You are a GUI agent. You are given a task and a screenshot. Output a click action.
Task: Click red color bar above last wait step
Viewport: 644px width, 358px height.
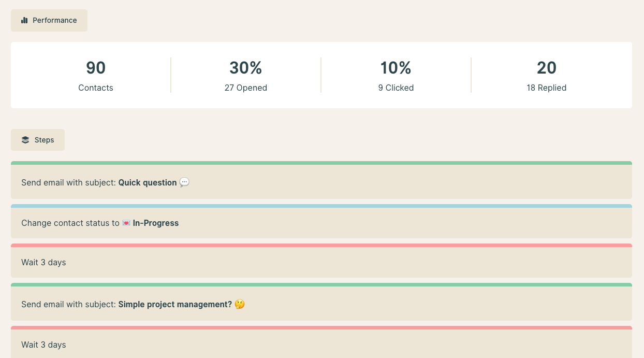click(x=321, y=327)
